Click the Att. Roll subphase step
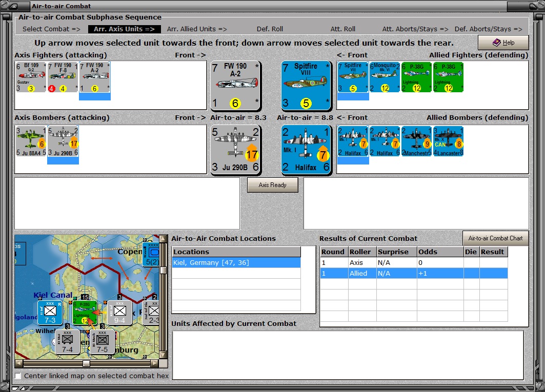 click(x=342, y=29)
